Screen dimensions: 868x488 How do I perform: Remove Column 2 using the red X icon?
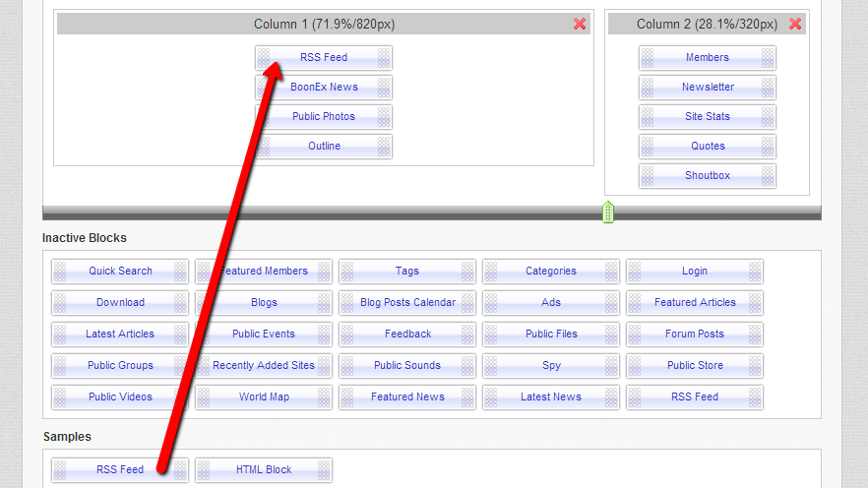pyautogui.click(x=795, y=24)
